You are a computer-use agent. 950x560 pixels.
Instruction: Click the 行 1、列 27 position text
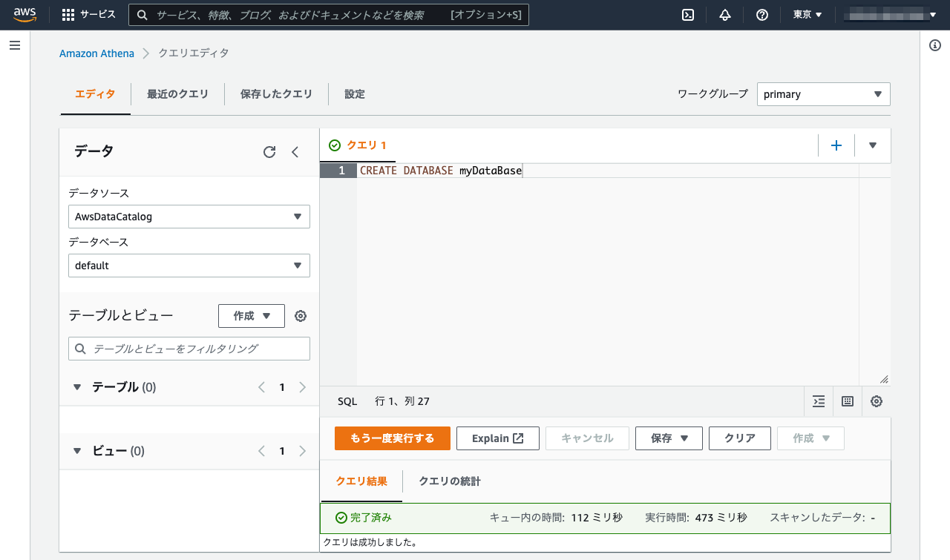(x=402, y=401)
